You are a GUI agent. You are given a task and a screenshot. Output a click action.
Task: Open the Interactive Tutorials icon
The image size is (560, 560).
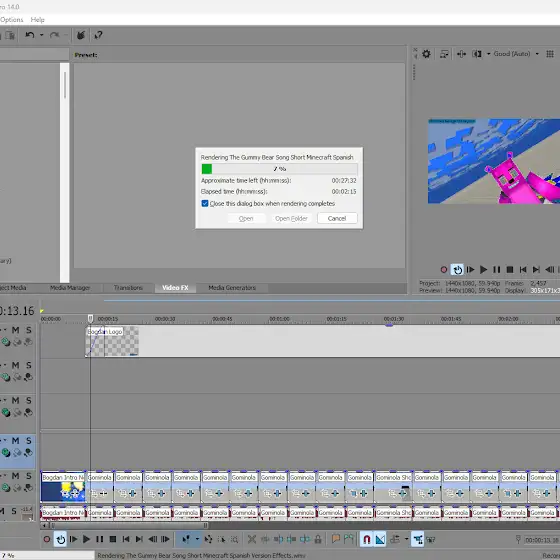coord(81,35)
